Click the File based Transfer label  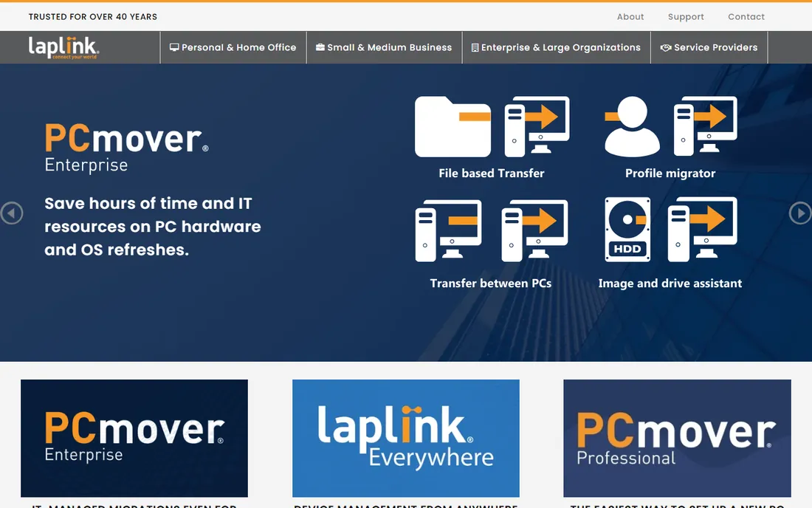pyautogui.click(x=492, y=173)
